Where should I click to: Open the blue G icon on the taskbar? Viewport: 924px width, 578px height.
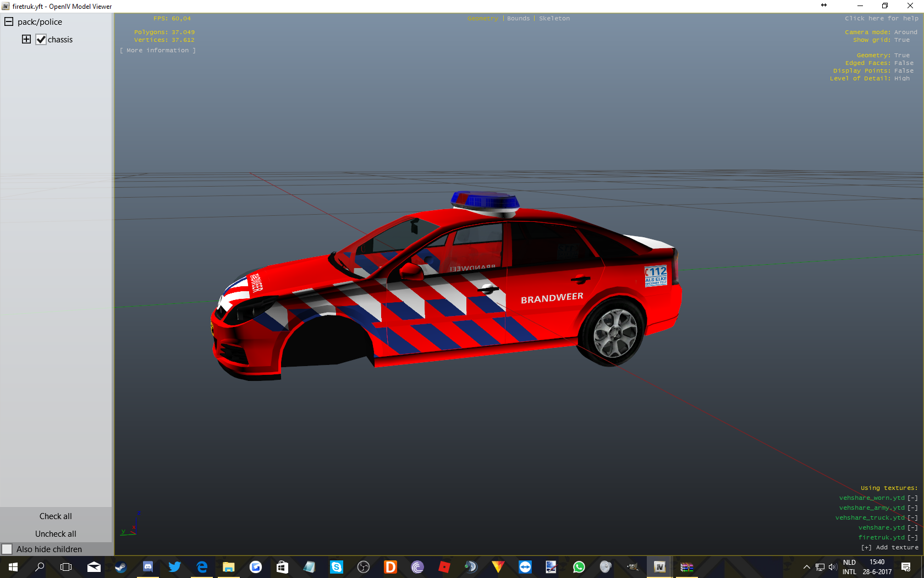pos(255,567)
